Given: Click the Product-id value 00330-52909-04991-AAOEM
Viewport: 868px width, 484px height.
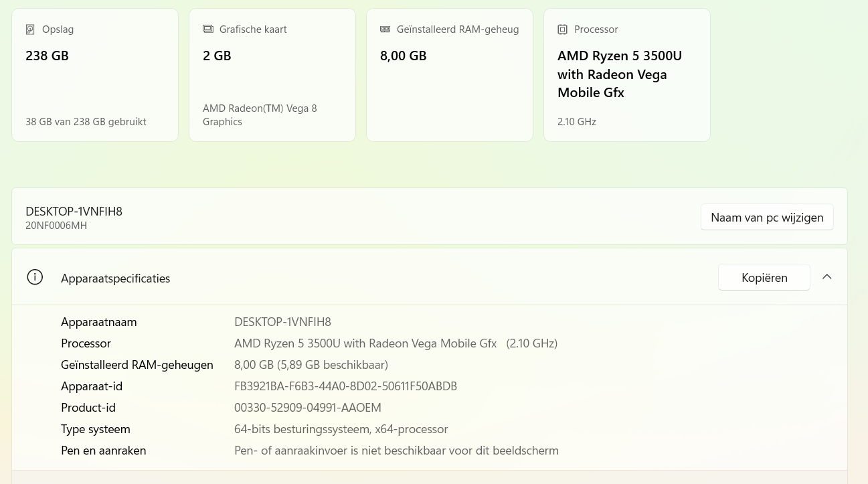Looking at the screenshot, I should click(308, 408).
